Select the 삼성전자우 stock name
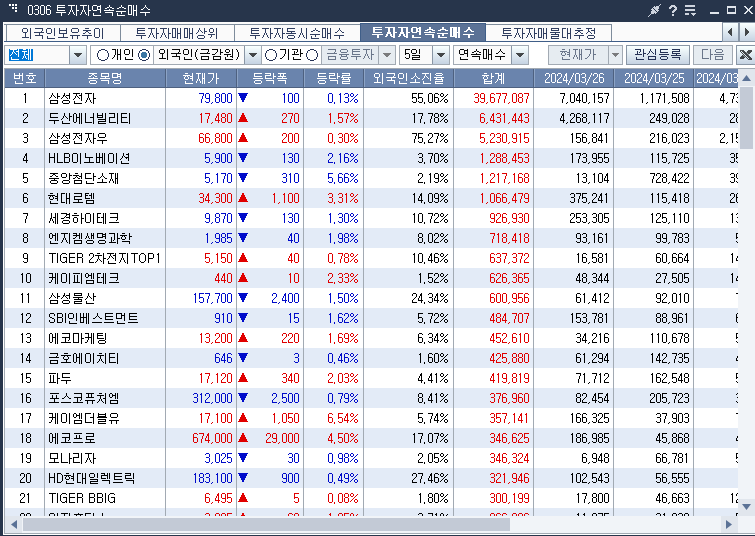 pos(78,138)
